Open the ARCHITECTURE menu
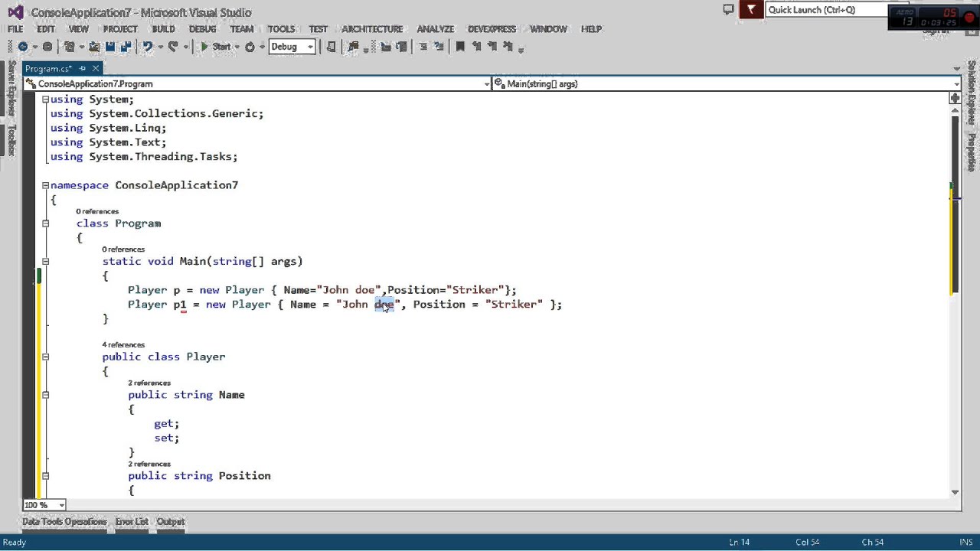Viewport: 980px width, 551px height. click(x=372, y=29)
